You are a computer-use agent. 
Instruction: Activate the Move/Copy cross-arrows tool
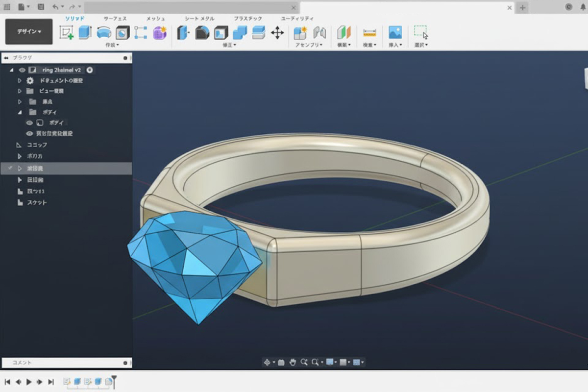coord(277,33)
